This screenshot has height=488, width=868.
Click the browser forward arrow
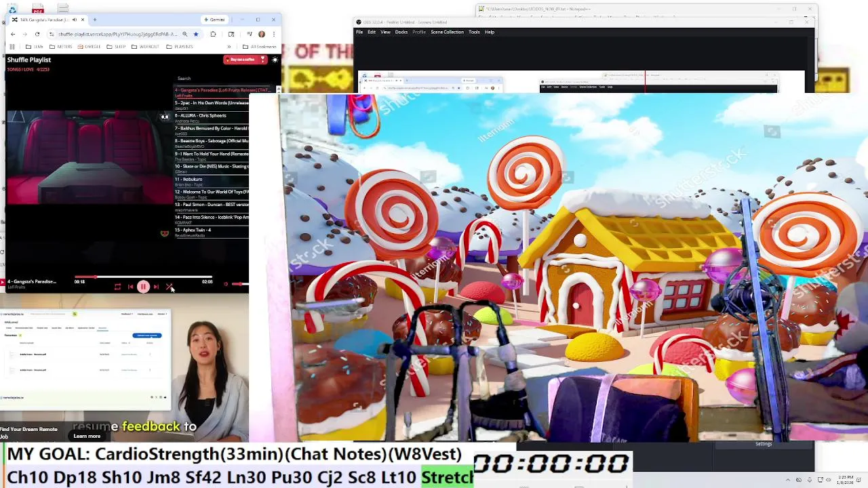pyautogui.click(x=25, y=34)
